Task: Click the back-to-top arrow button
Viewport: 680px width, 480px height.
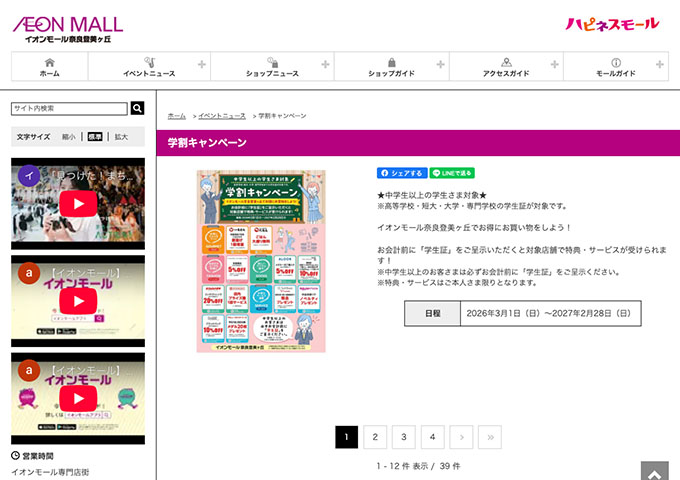Action: [x=655, y=471]
